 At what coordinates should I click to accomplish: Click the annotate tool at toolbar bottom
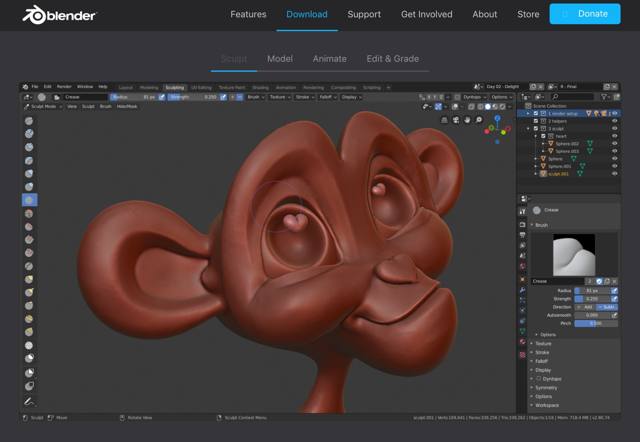(x=30, y=401)
